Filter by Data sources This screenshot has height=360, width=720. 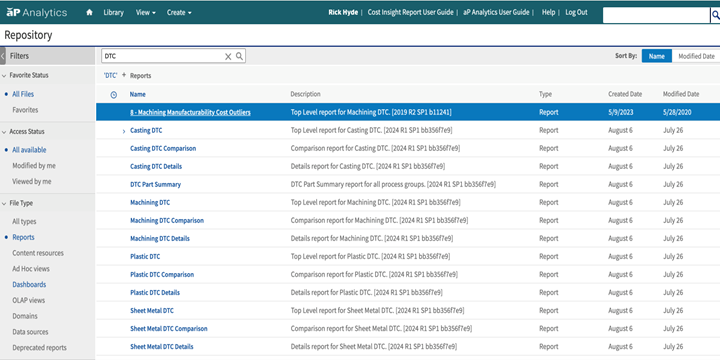coord(30,332)
